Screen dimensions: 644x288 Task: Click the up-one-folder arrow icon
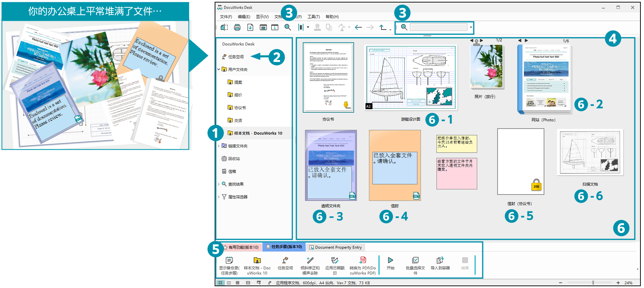click(383, 27)
